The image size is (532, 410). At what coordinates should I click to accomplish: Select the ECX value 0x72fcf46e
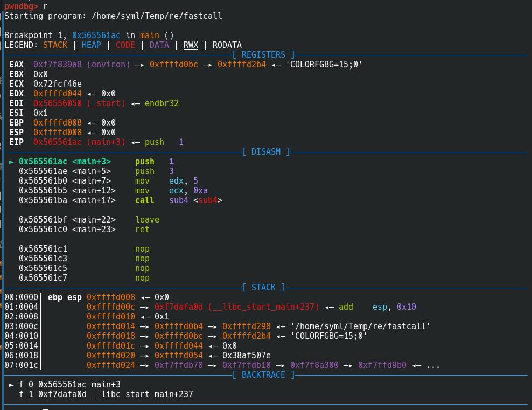[58, 84]
